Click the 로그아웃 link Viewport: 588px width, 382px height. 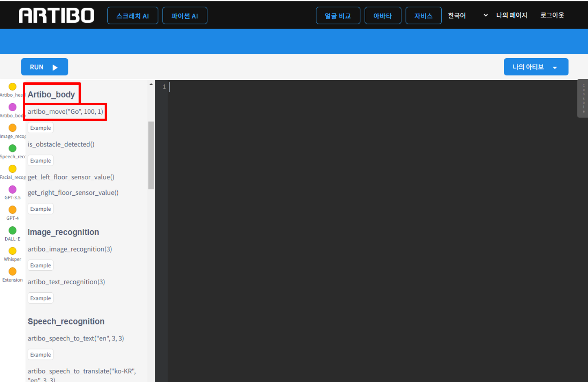click(552, 15)
